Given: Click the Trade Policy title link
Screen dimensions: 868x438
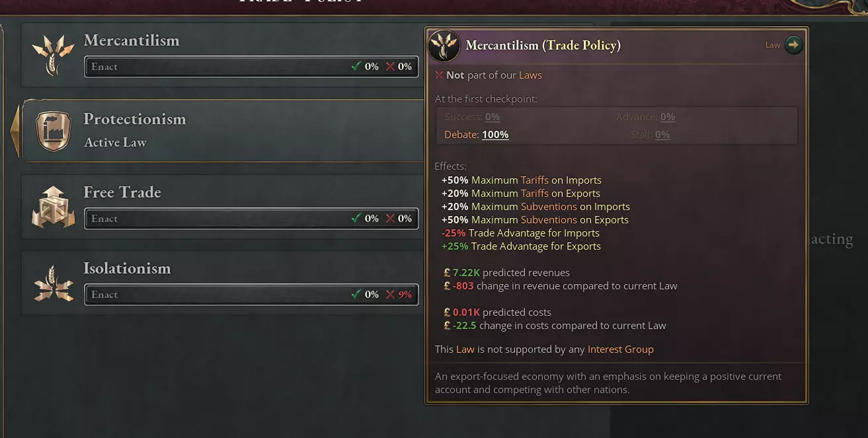Looking at the screenshot, I should coord(582,46).
